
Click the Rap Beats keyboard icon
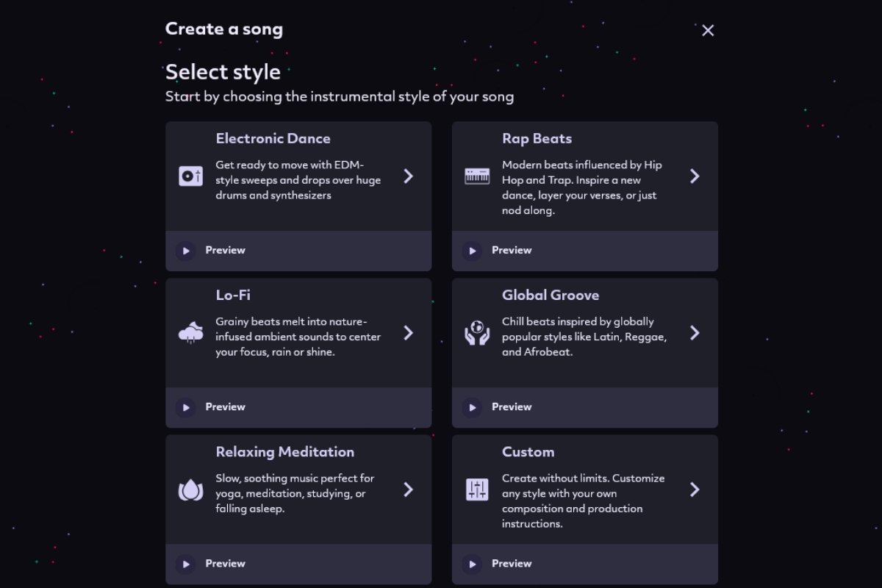tap(477, 176)
